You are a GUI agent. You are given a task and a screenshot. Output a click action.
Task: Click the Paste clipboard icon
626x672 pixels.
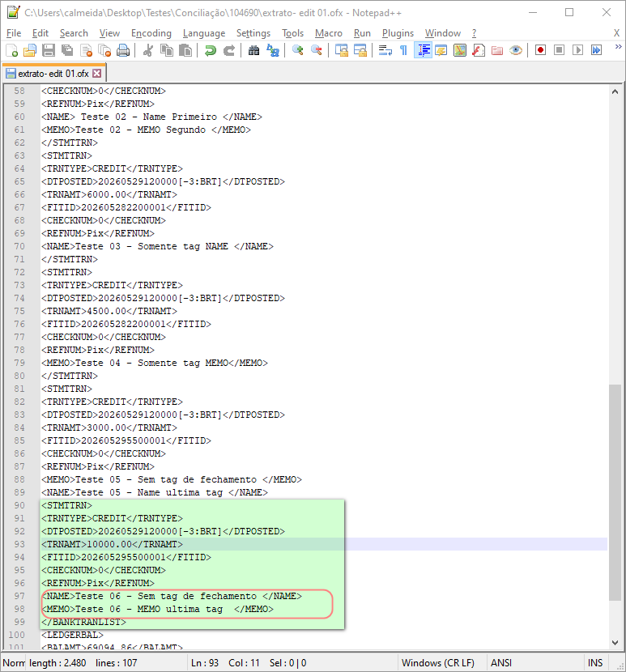185,50
